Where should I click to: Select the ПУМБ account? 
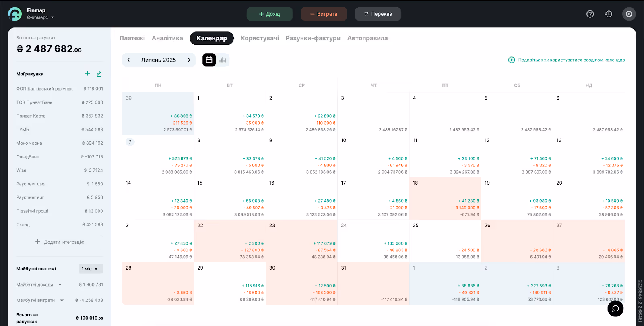click(x=60, y=129)
